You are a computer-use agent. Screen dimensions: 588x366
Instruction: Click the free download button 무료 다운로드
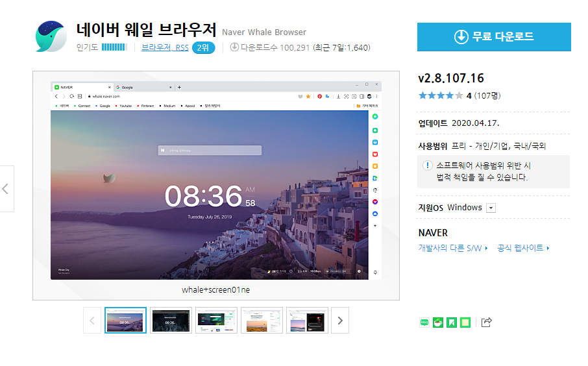click(494, 37)
